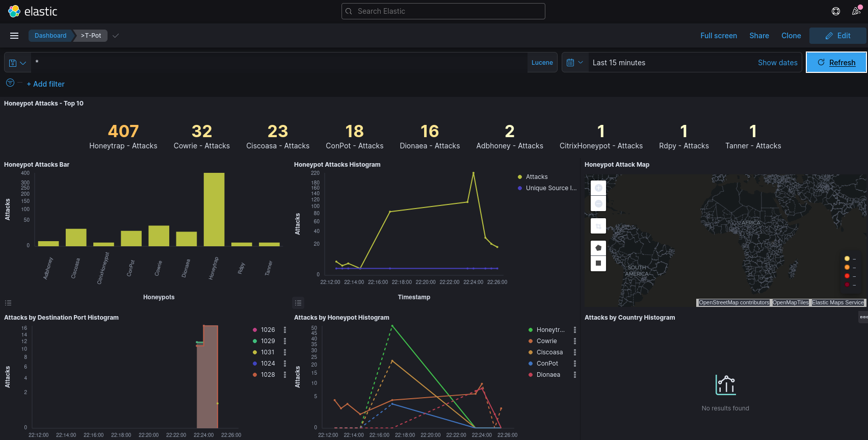Click Show dates link

pyautogui.click(x=777, y=63)
